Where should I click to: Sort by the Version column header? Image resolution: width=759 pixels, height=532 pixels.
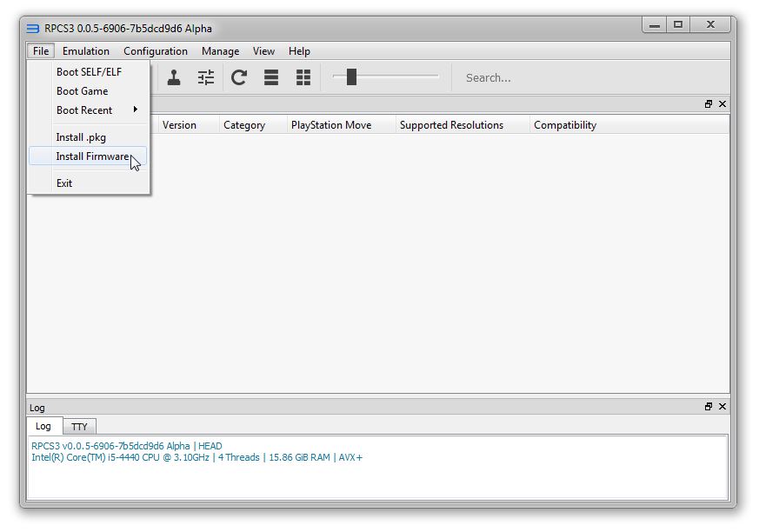pos(189,125)
